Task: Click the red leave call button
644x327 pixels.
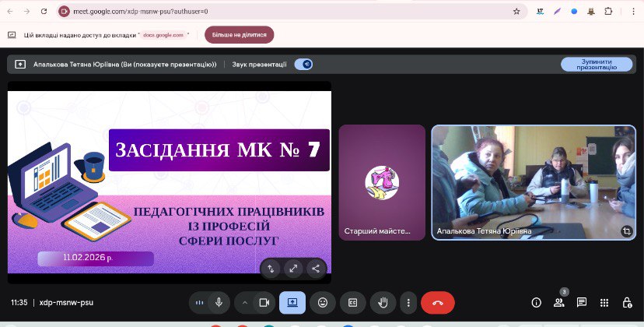Action: tap(437, 302)
